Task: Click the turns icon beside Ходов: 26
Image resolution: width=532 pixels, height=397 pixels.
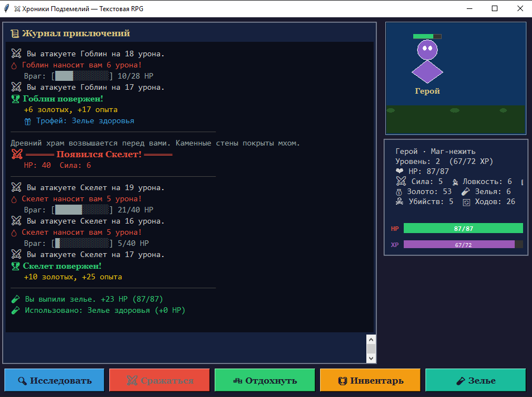Action: point(466,202)
